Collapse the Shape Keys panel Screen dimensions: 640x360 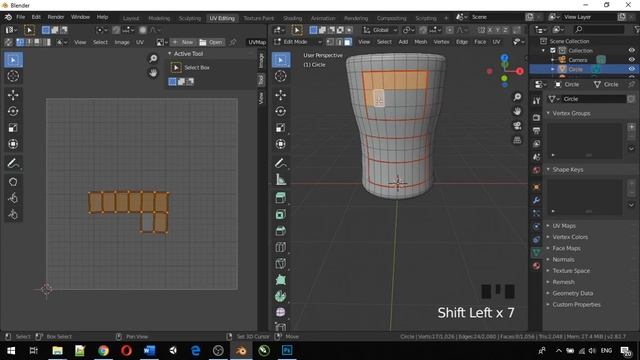point(567,169)
